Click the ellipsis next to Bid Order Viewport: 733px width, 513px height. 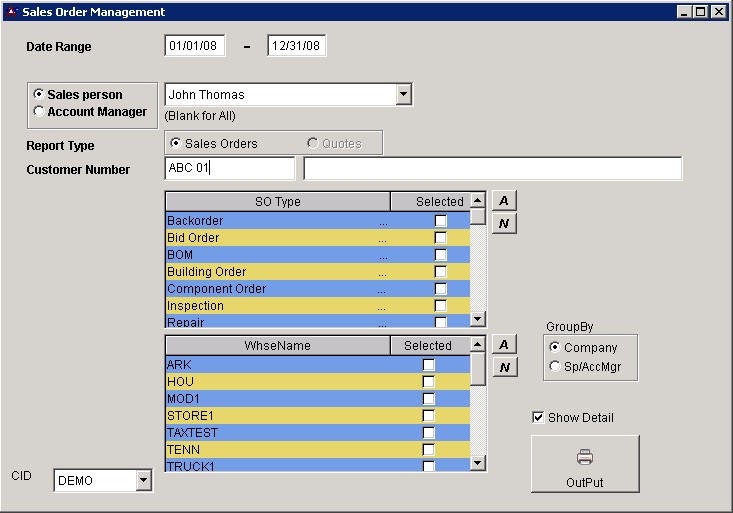point(383,238)
